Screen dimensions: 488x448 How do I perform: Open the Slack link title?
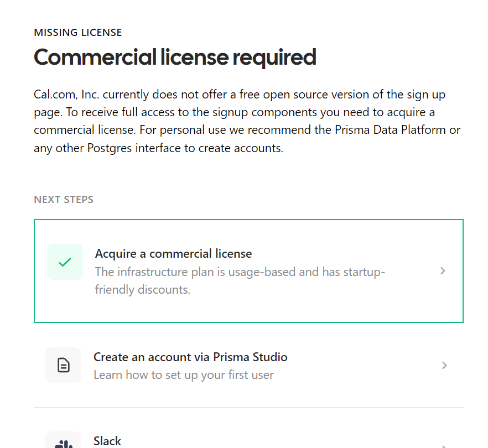click(107, 441)
